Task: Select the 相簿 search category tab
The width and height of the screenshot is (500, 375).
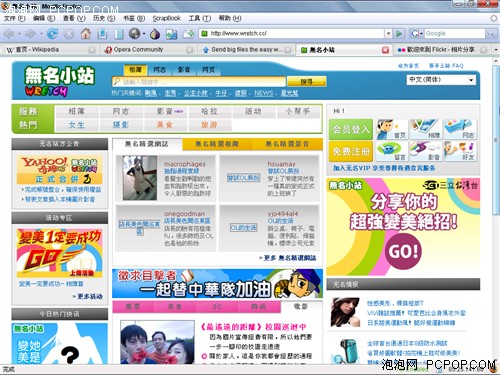Action: click(x=135, y=70)
